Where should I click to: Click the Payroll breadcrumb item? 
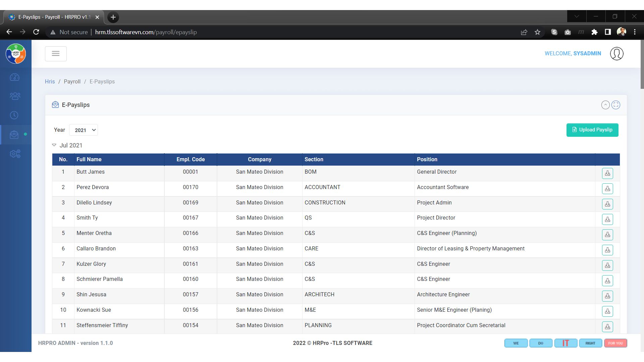pyautogui.click(x=72, y=81)
